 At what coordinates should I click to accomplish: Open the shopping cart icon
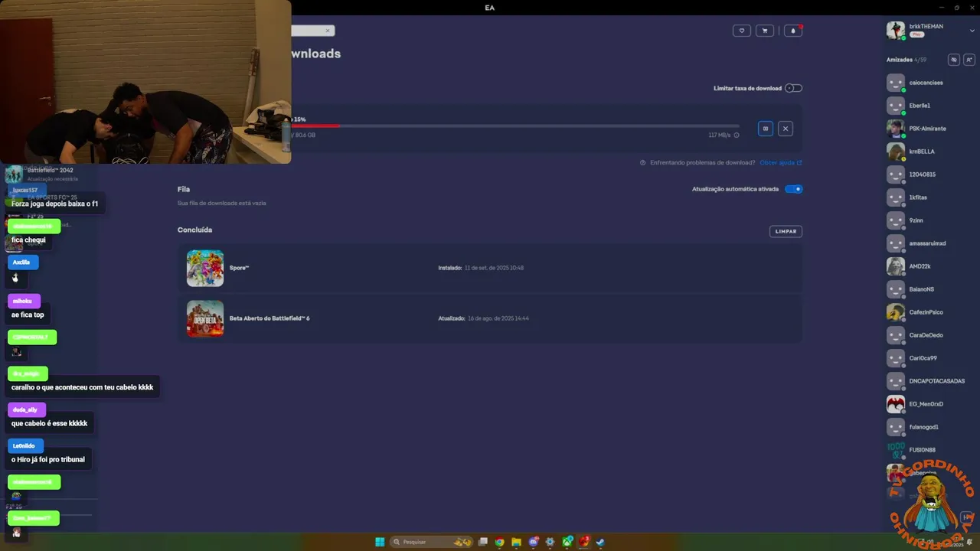click(x=764, y=31)
